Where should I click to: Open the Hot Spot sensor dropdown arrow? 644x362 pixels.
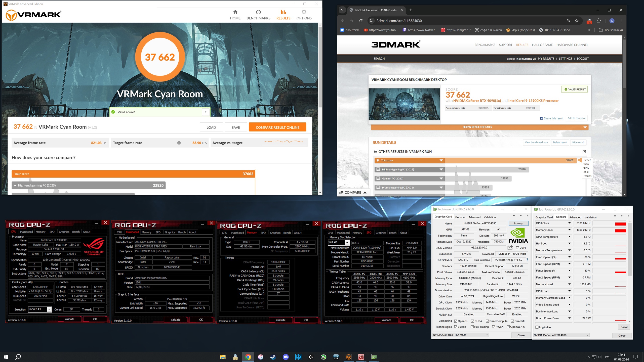[569, 243]
